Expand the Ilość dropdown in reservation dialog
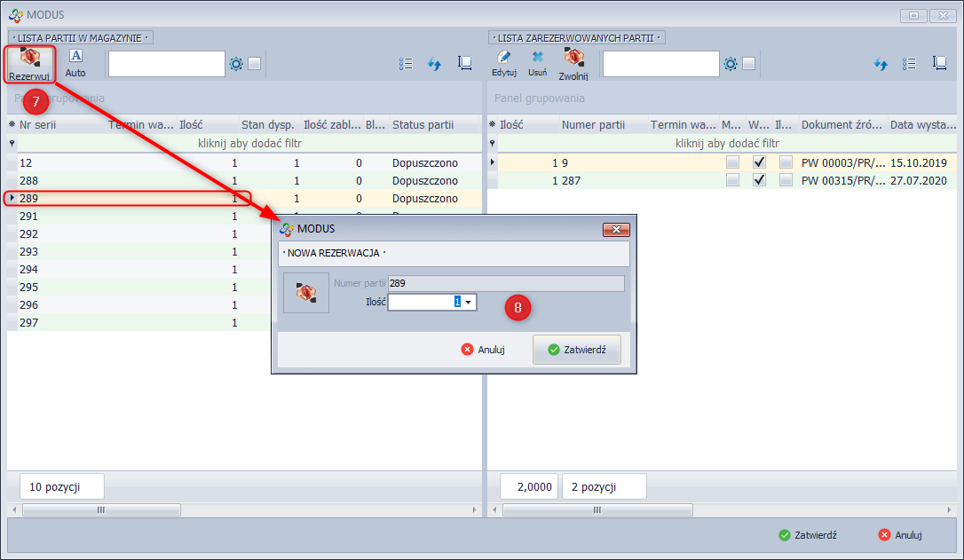Screen dimensions: 964x560 pyautogui.click(x=469, y=303)
